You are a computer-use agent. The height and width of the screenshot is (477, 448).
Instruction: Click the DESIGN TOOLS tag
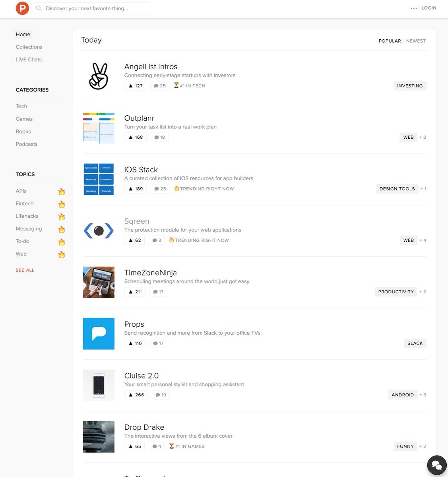(x=397, y=189)
